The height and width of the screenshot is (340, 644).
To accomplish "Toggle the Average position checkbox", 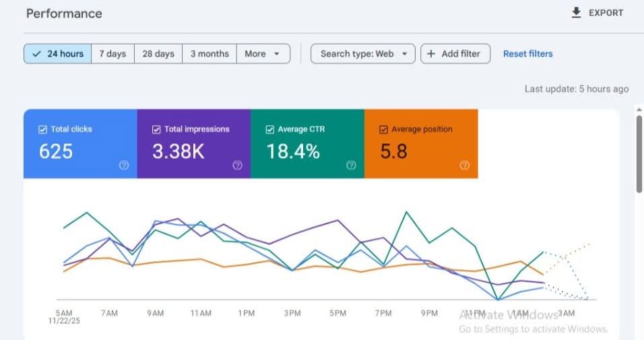I will (x=384, y=129).
